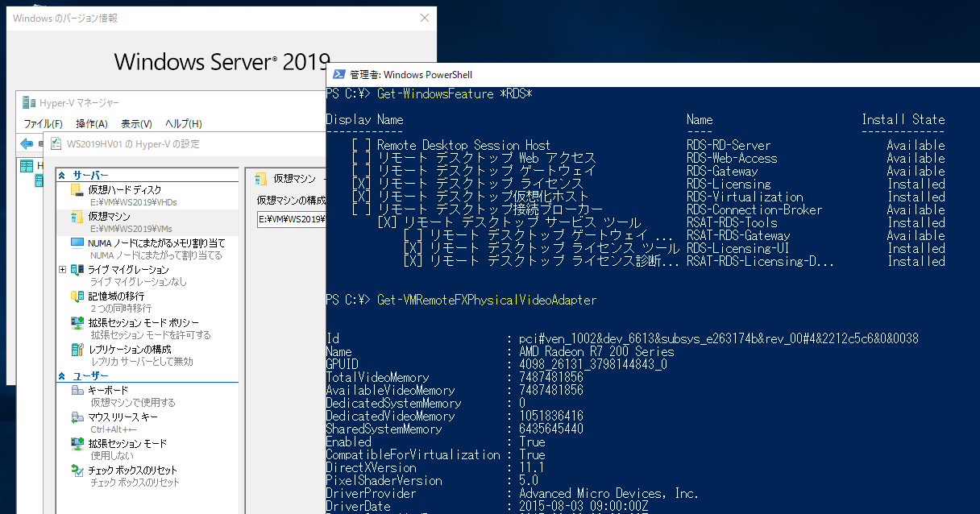
Task: Select the Hyper-V Manager root tree node icon
Action: (27, 166)
